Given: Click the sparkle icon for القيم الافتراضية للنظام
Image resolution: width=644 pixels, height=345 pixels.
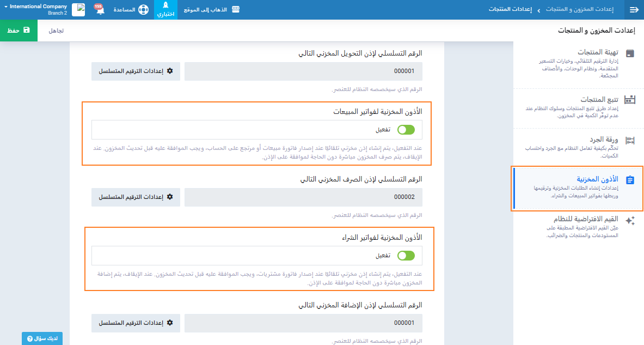Looking at the screenshot, I should pyautogui.click(x=630, y=221).
